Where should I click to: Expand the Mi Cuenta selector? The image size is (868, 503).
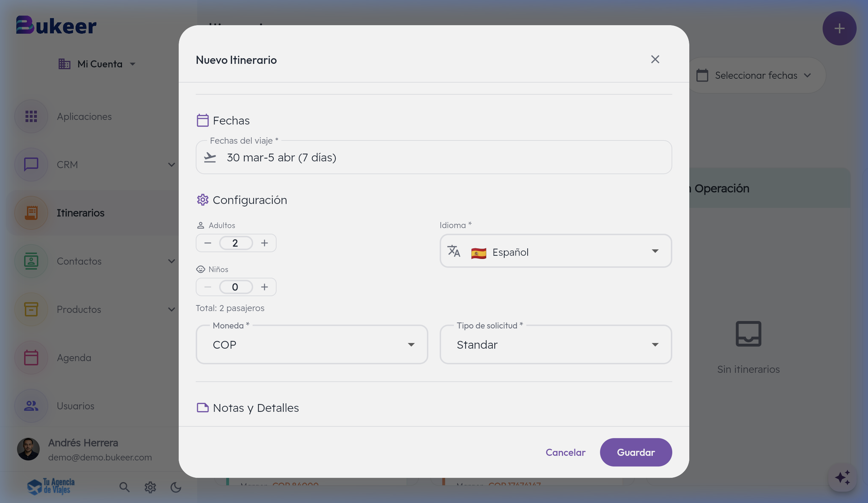click(133, 64)
